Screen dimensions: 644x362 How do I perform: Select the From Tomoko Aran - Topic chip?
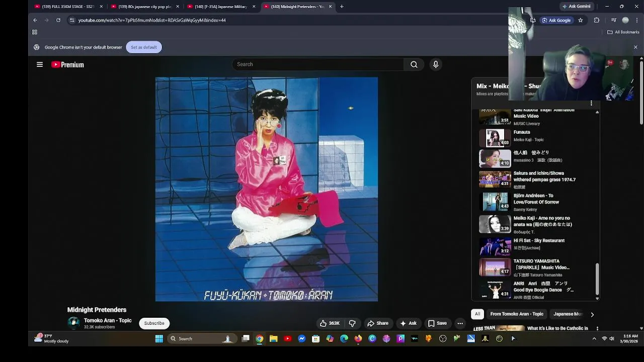[x=517, y=314]
